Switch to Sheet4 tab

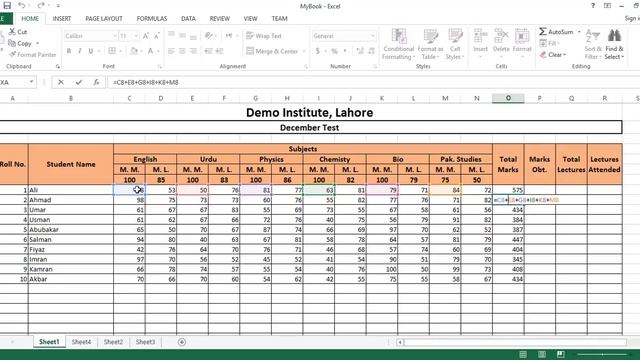coord(81,342)
